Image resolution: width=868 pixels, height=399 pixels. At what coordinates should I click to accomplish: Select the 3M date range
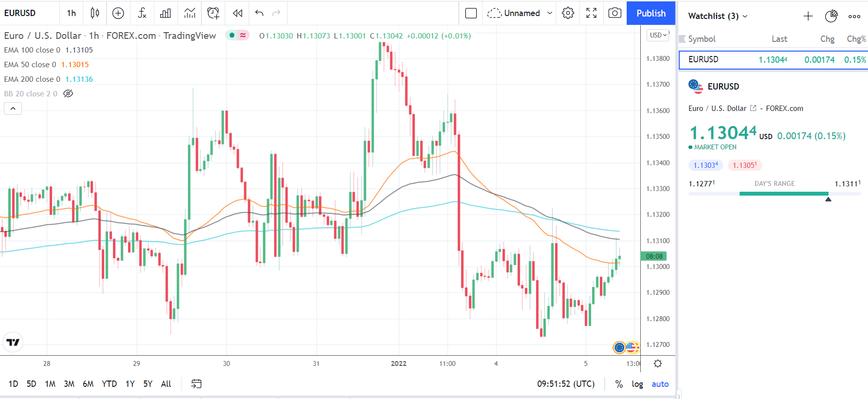[69, 384]
